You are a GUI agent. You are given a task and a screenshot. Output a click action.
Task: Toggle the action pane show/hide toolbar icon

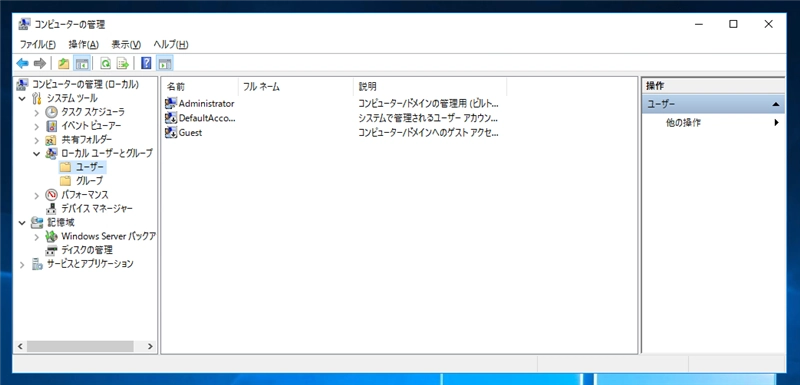pos(164,63)
